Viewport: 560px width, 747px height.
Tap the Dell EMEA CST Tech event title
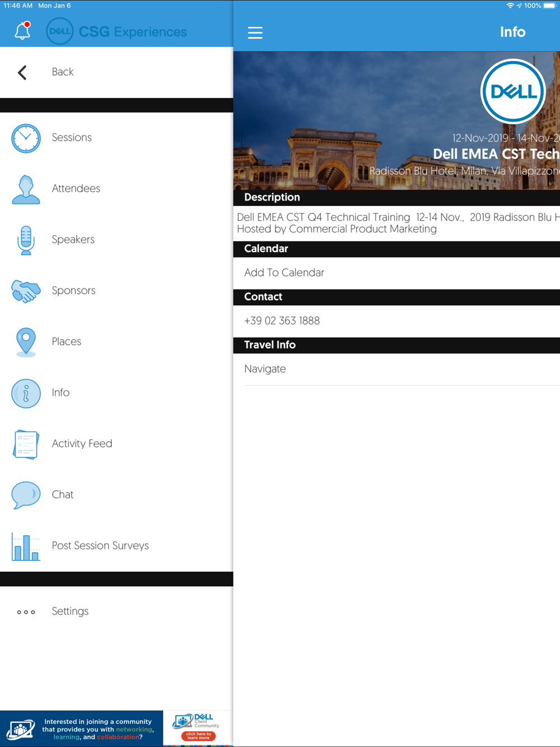click(496, 154)
